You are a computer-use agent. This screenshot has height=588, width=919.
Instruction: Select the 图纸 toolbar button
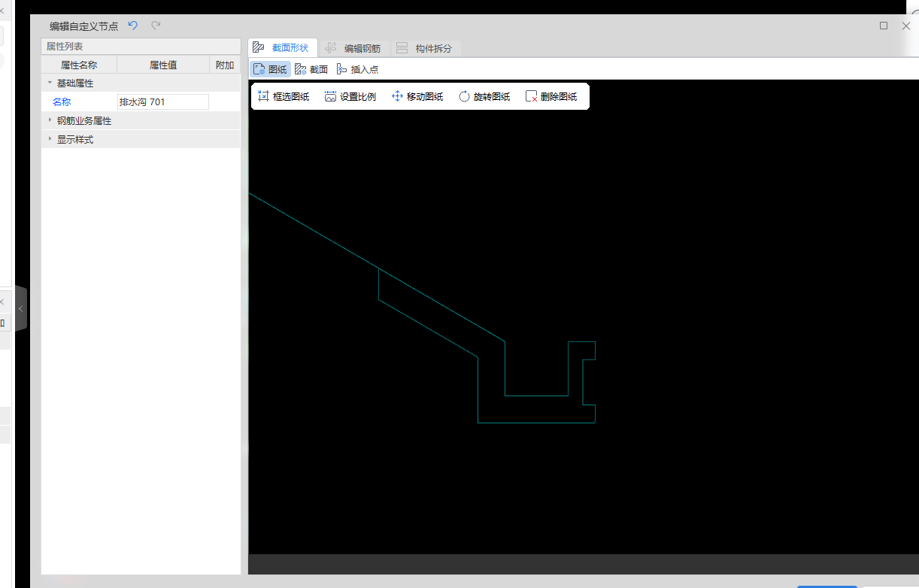click(271, 69)
